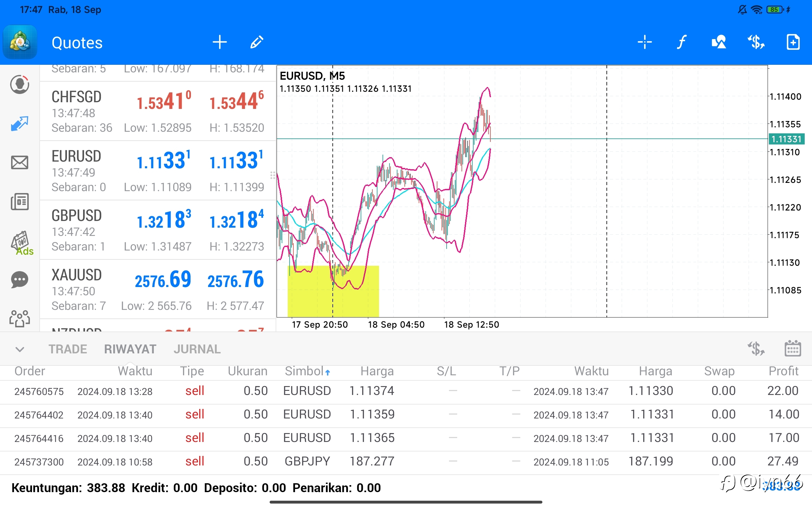
Task: Tap the Wi-Fi status icon
Action: tap(757, 10)
